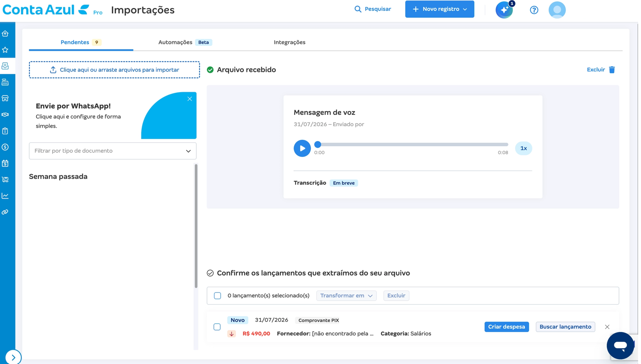The image size is (641, 364).
Task: Open the dollar calendar icon in sidebar
Action: click(5, 163)
